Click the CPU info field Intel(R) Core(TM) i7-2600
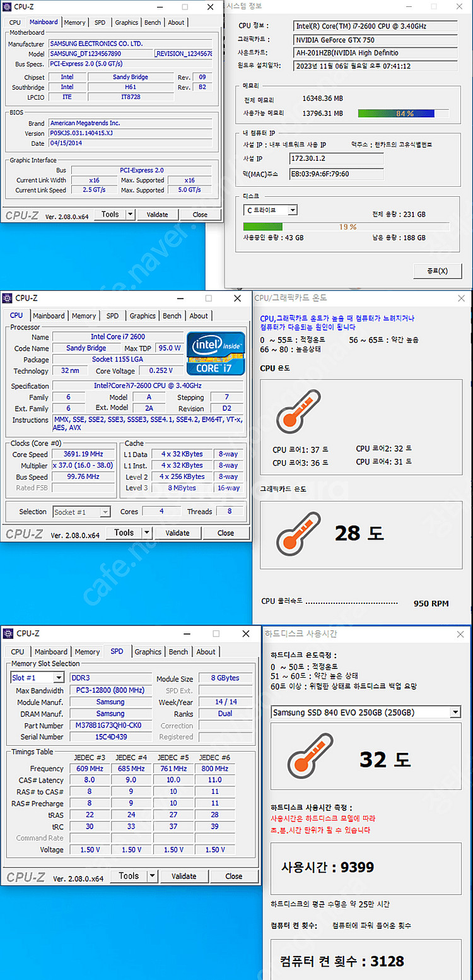 pos(376,26)
